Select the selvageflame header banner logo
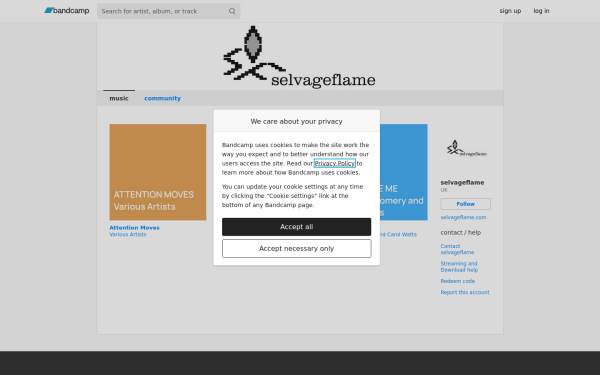 300,56
